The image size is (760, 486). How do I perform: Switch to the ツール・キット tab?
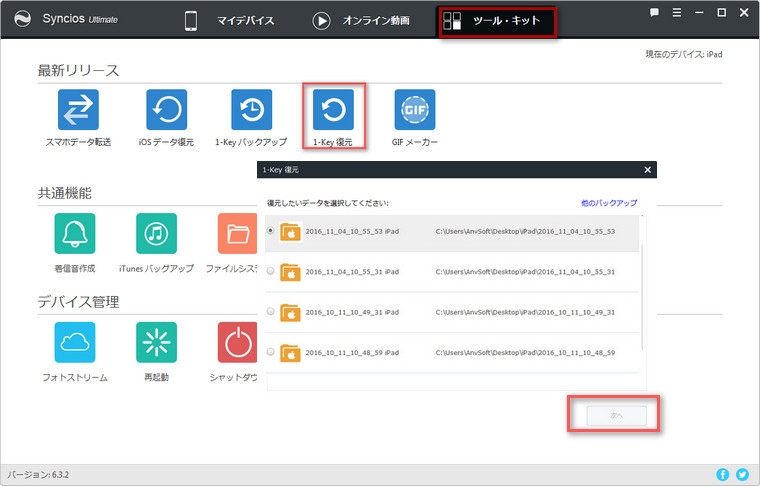(497, 22)
